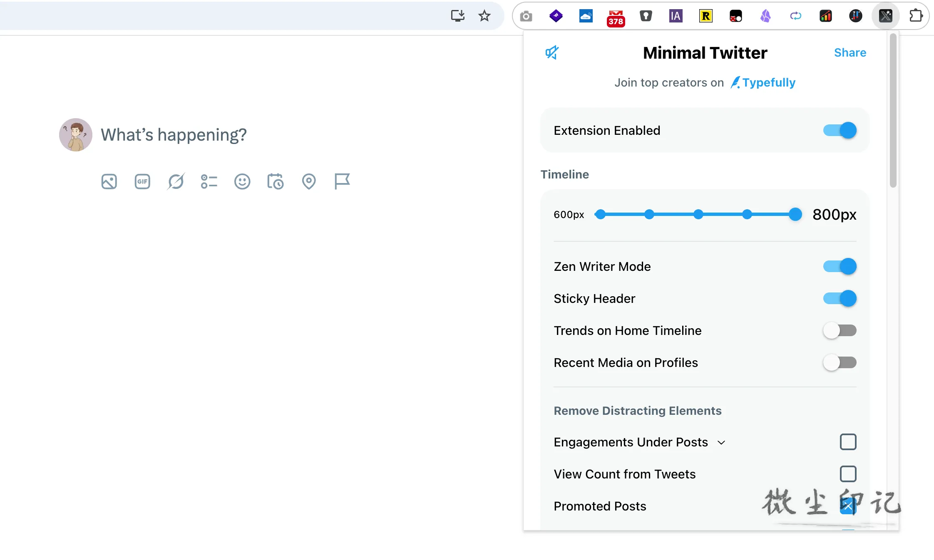
Task: Open the emoji picker
Action: [242, 182]
